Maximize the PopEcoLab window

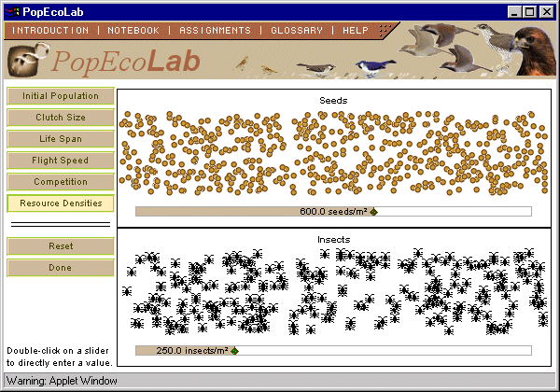[x=529, y=12]
